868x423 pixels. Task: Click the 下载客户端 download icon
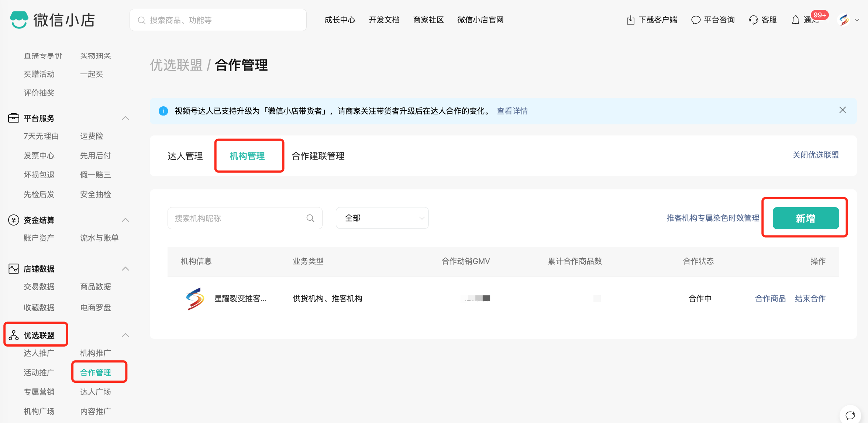point(630,20)
